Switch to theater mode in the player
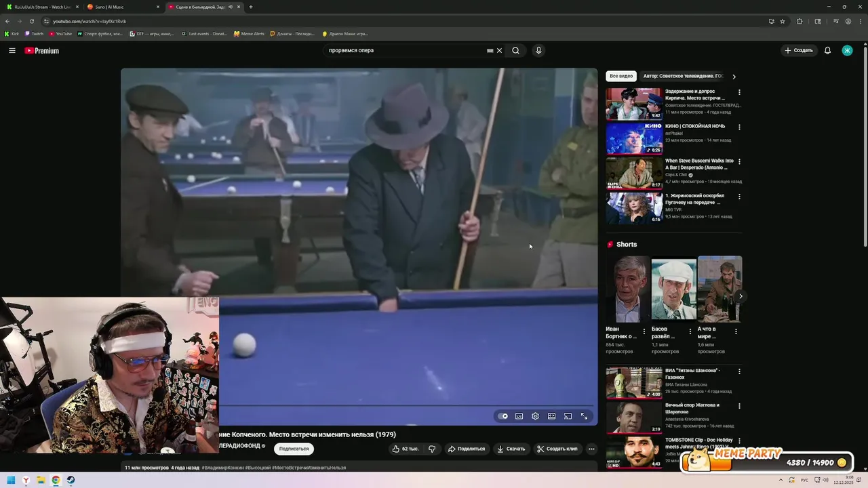The image size is (868, 488). [x=552, y=416]
